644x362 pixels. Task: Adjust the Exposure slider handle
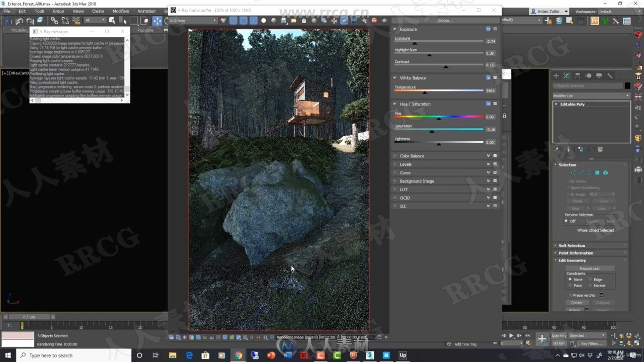[x=415, y=43]
